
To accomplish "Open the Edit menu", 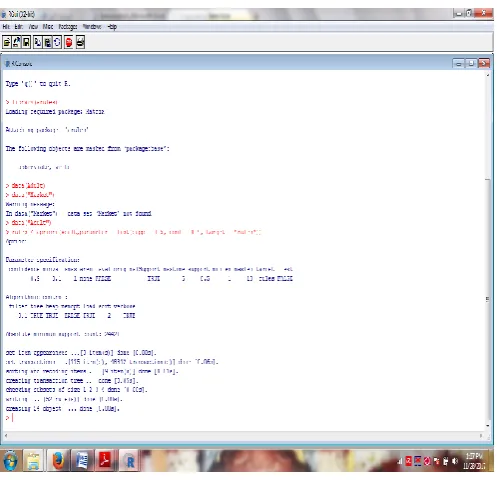I will tap(19, 27).
